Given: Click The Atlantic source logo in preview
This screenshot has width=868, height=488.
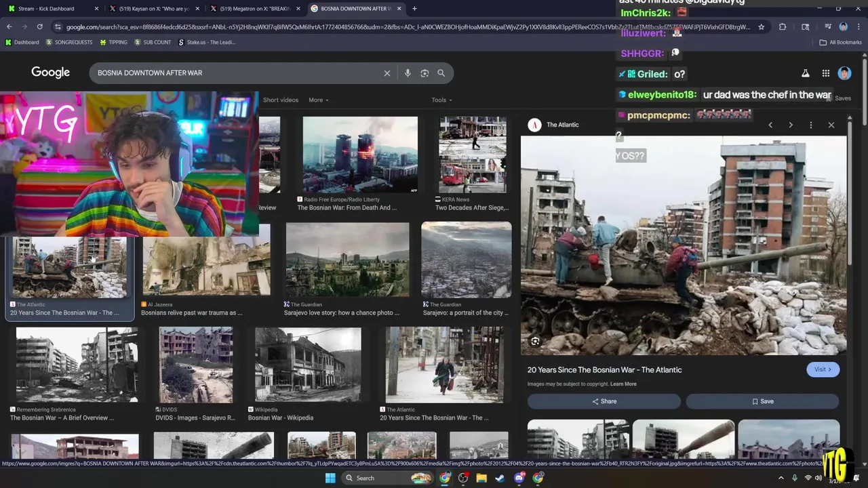Looking at the screenshot, I should [x=534, y=125].
